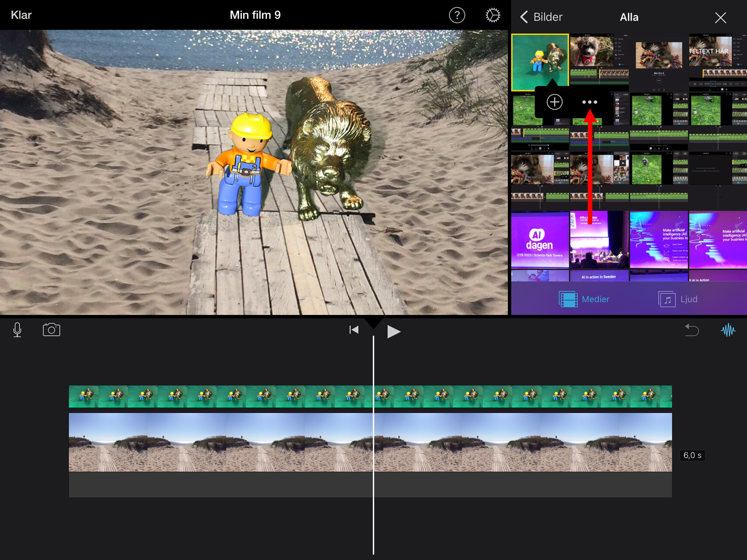The image size is (747, 560).
Task: Switch to the Ljud tab
Action: pos(678,299)
